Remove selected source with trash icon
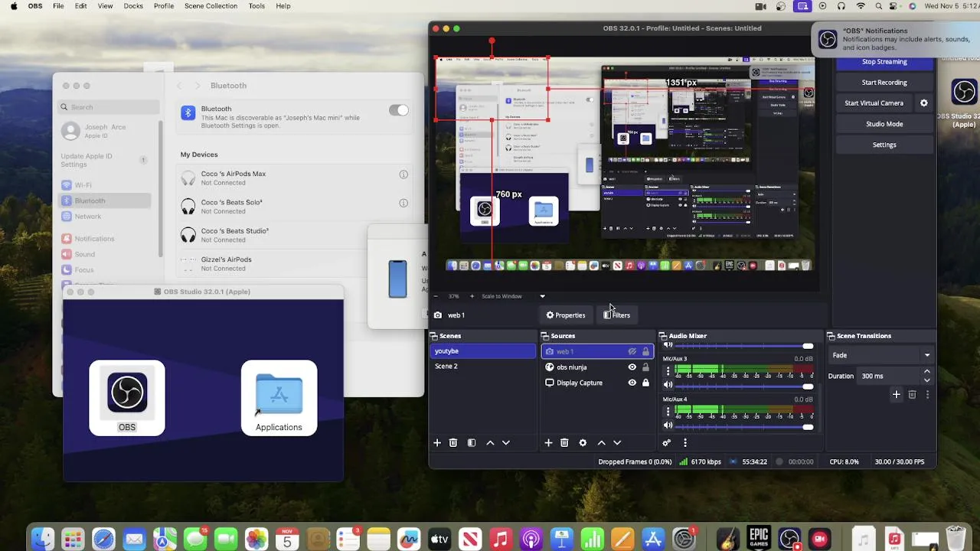The height and width of the screenshot is (551, 980). tap(564, 442)
